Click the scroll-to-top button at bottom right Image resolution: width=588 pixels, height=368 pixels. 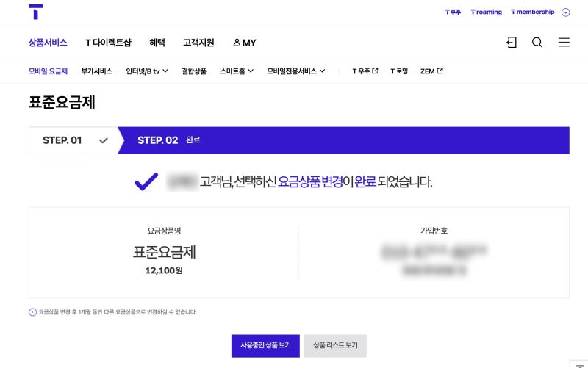579,364
